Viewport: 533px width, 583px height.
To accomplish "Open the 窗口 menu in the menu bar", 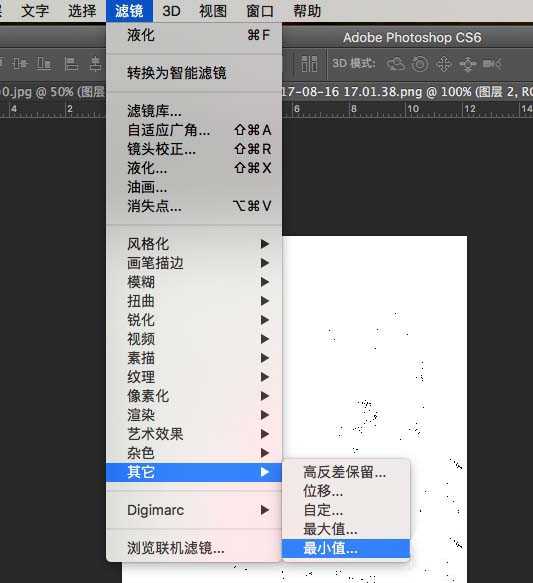I will [x=260, y=10].
